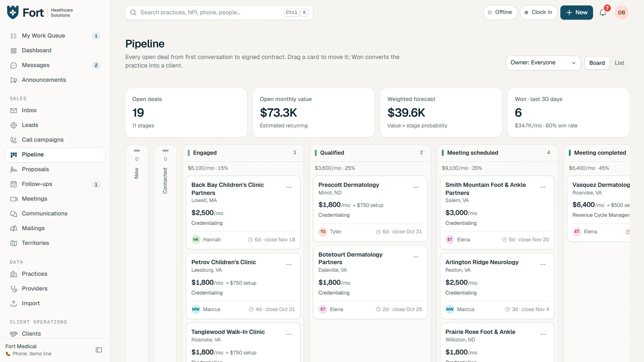Switch to Board view

point(597,63)
